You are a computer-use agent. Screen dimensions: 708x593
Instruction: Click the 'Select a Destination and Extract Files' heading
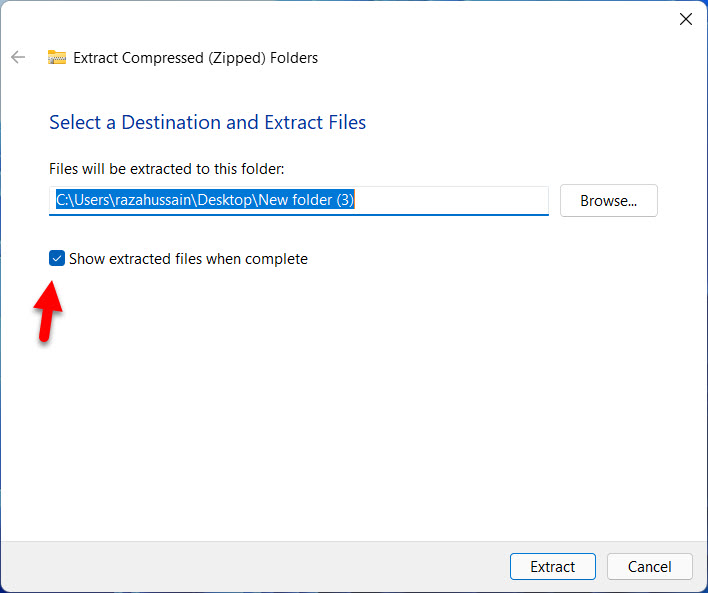(207, 123)
